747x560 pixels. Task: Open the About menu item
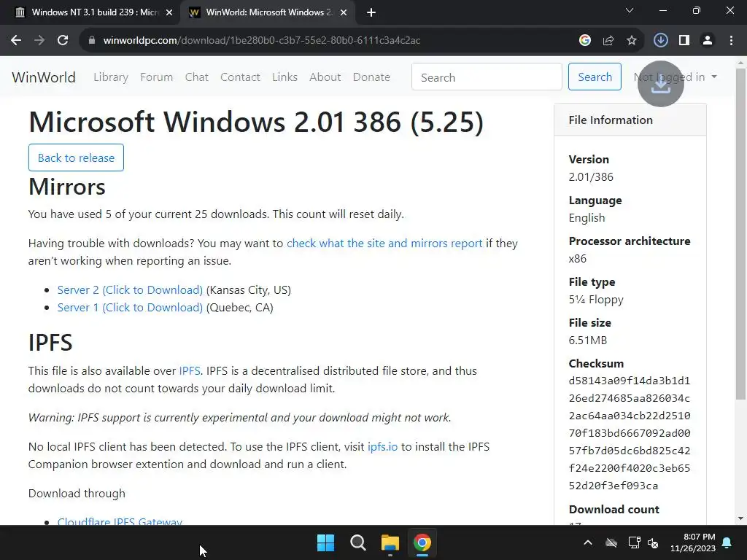pyautogui.click(x=325, y=77)
